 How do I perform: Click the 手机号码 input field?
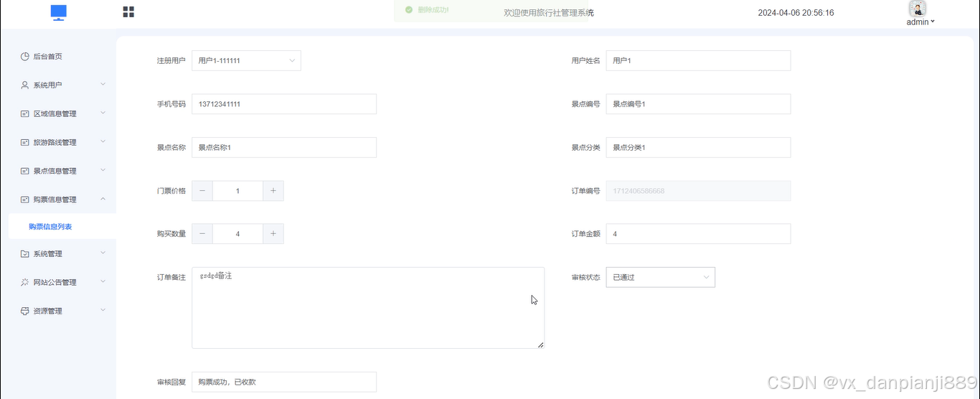[x=284, y=104]
